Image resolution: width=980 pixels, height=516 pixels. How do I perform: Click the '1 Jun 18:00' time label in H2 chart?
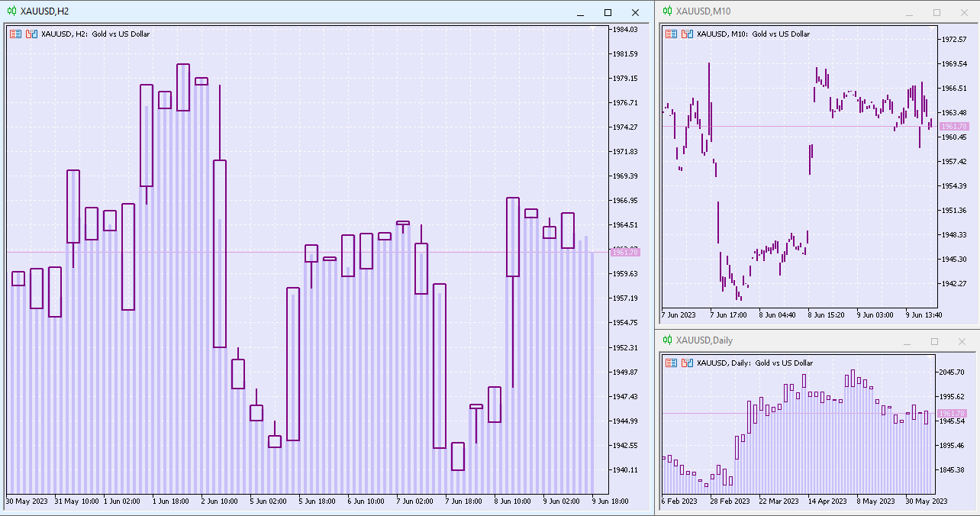point(172,501)
